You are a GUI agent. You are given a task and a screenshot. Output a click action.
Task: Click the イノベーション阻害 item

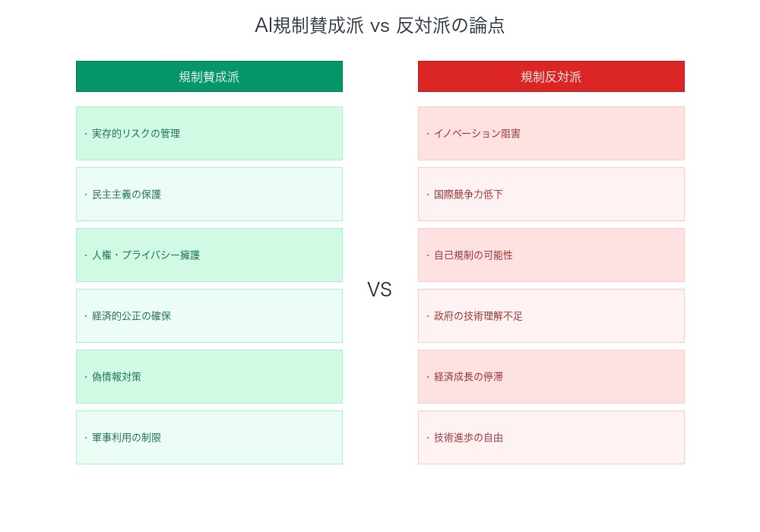(551, 134)
